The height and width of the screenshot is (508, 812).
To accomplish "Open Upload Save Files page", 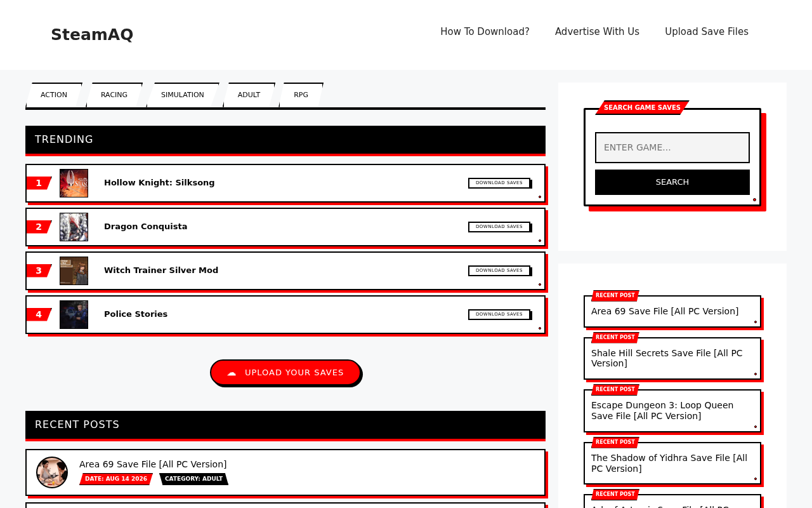I will point(707,32).
